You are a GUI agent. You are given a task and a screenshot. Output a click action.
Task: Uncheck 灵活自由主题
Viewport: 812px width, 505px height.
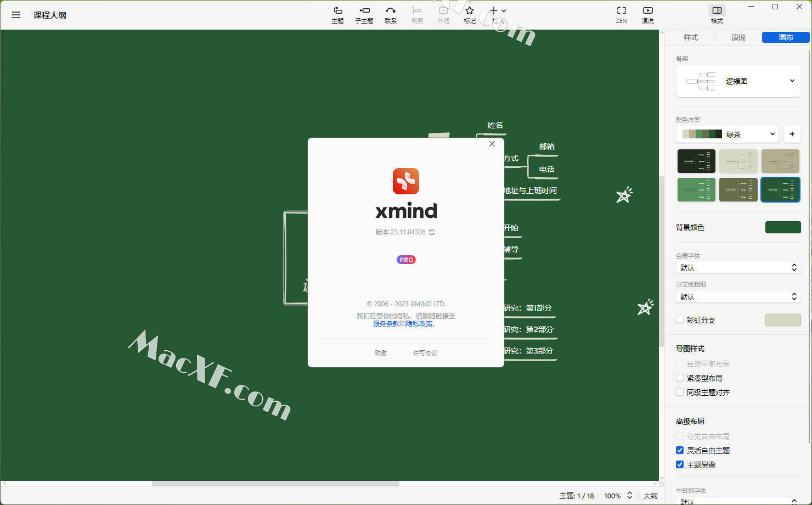(680, 451)
